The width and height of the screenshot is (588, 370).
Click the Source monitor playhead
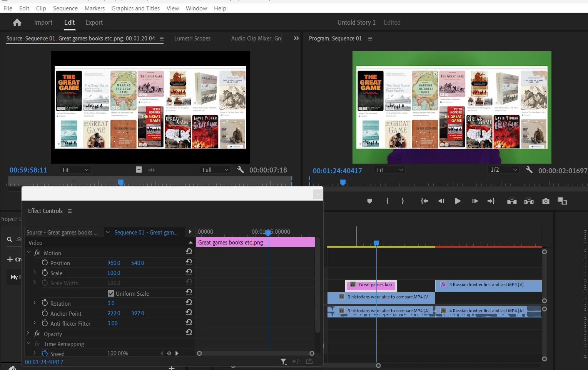click(121, 182)
